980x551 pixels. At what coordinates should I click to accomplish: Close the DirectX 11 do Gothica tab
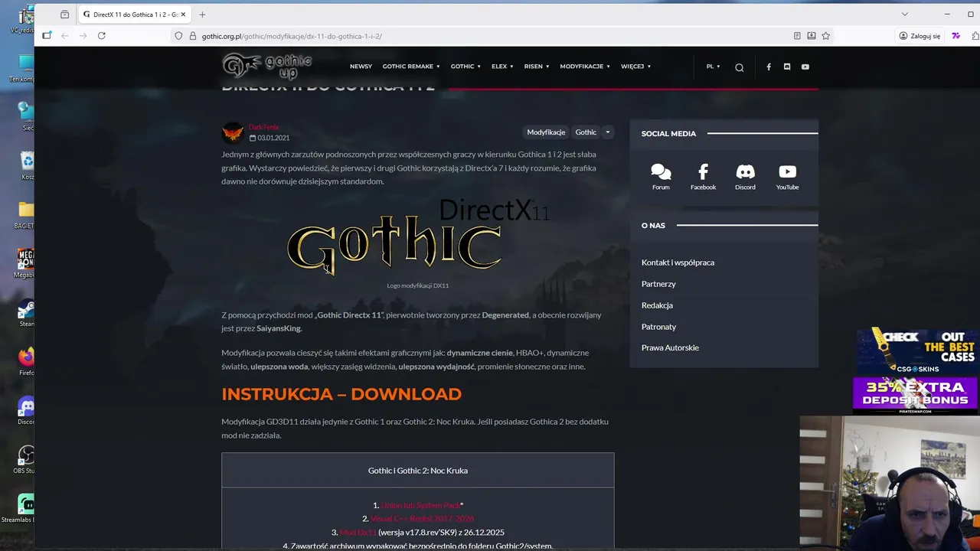[x=183, y=15]
